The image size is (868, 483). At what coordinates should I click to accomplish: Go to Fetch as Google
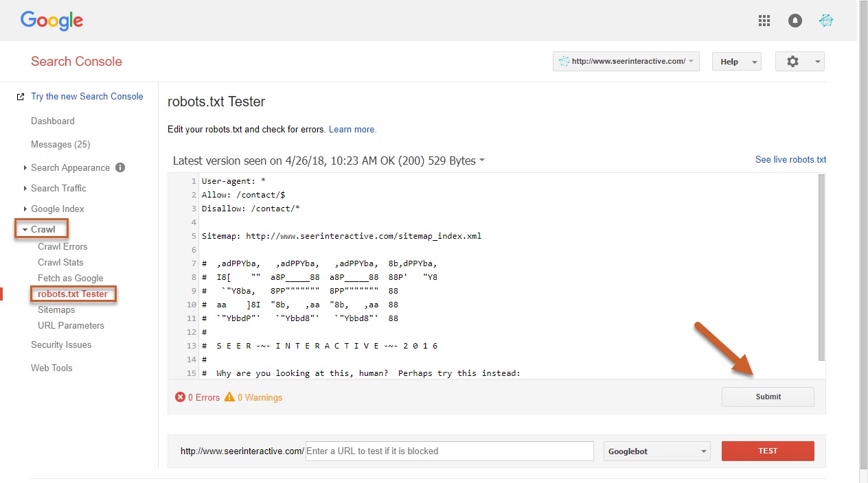tap(71, 278)
